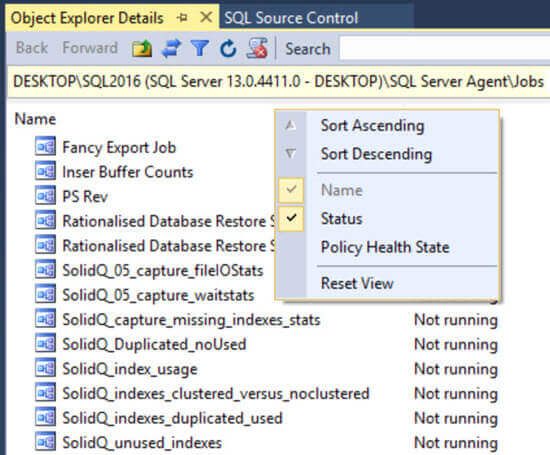Click the SolidQ_05_capture_fileIOStats job icon
Viewport: 550px width, 455px height.
(45, 269)
